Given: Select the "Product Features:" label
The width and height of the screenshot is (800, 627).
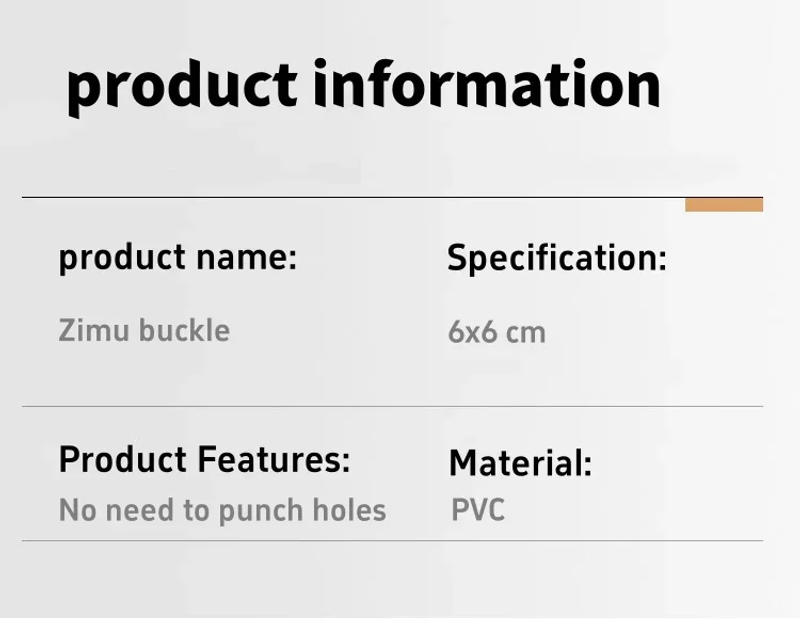Looking at the screenshot, I should point(204,460).
